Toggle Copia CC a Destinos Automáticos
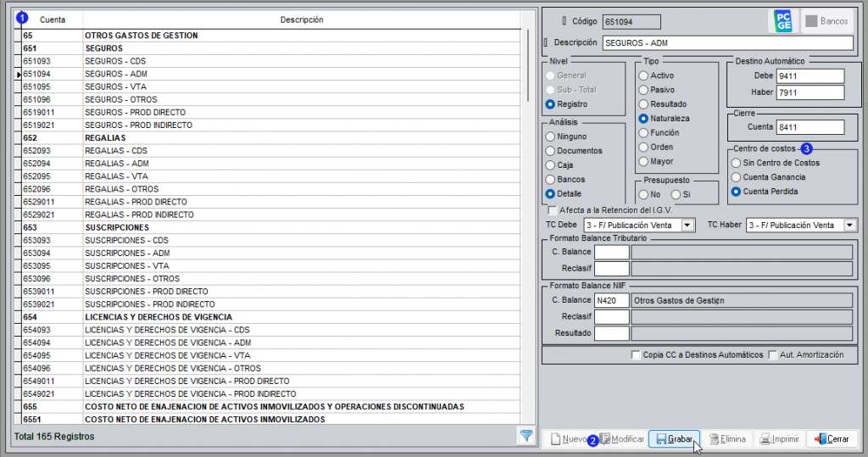This screenshot has height=457, width=868. (x=636, y=355)
